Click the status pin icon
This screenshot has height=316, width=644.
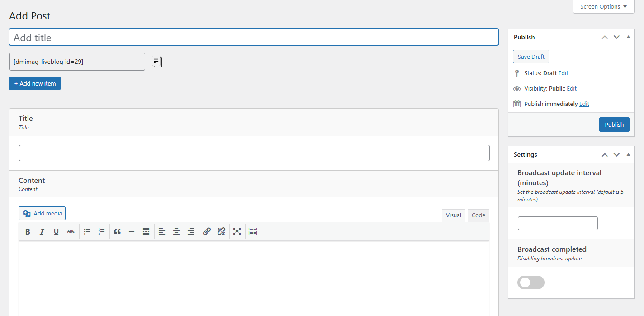[517, 73]
